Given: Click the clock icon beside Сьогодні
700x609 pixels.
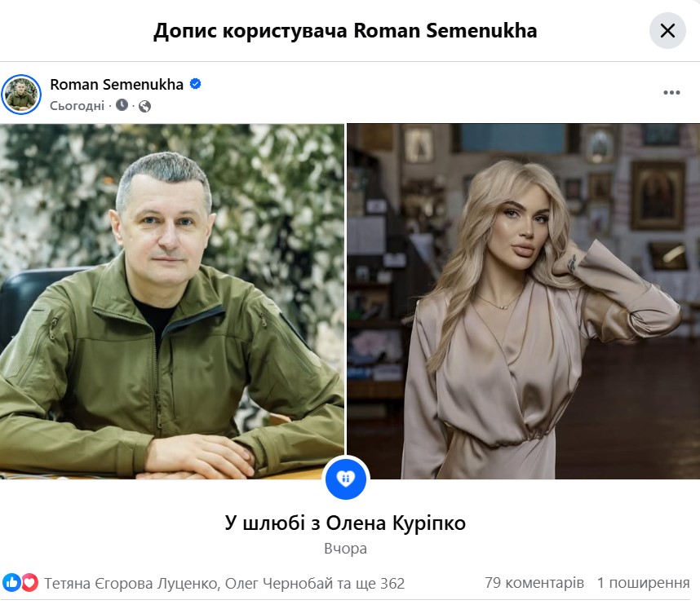Looking at the screenshot, I should (122, 105).
